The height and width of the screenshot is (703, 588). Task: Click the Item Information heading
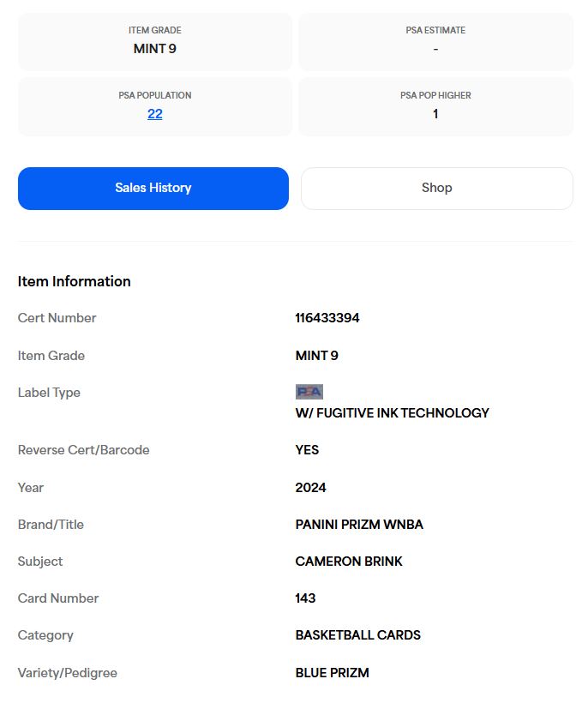pos(75,281)
